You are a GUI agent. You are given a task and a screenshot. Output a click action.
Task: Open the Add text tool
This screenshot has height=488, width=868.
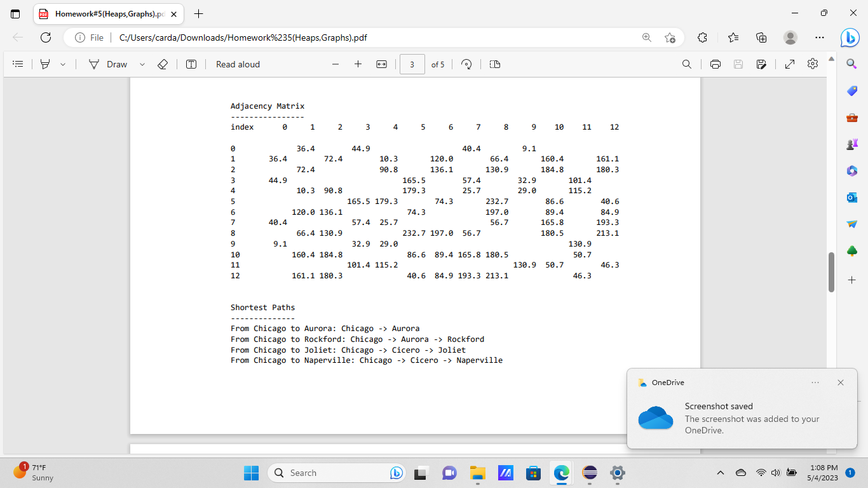pyautogui.click(x=191, y=64)
